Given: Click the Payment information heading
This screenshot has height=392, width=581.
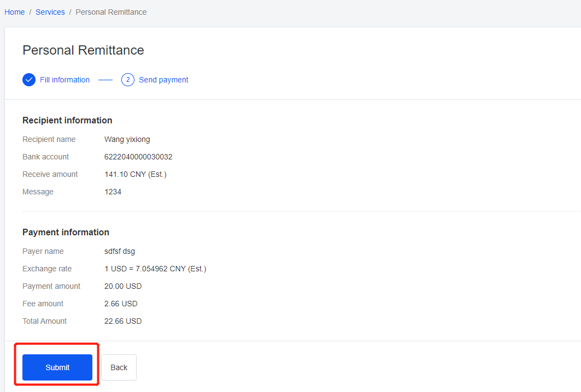Looking at the screenshot, I should 66,232.
